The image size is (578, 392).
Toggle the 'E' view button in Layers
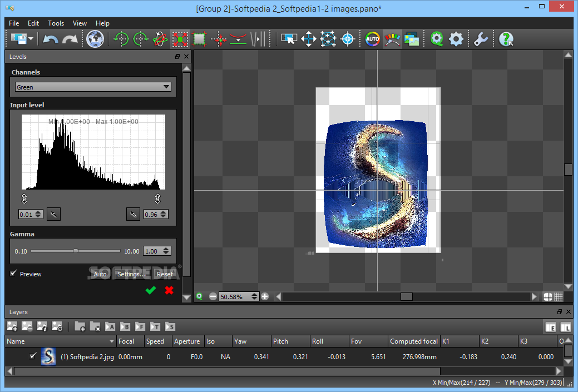(550, 327)
